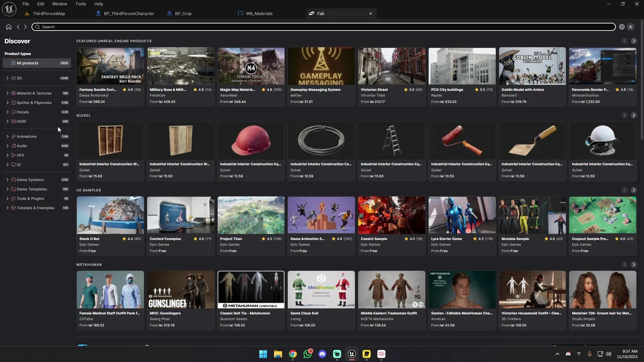Click the Tutorials & Examples category icon

13,208
